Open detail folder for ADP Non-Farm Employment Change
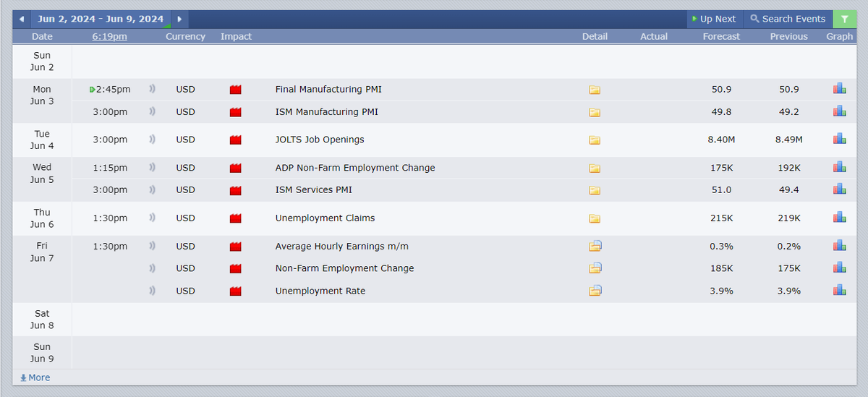 [x=595, y=168]
